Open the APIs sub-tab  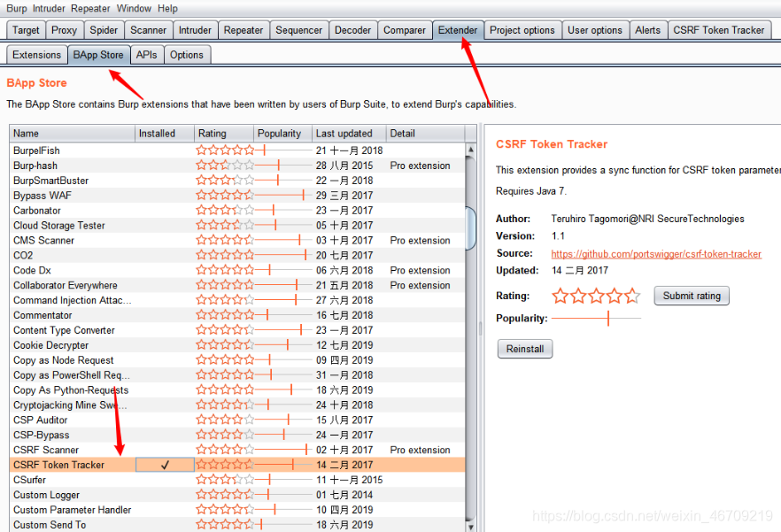coord(146,55)
